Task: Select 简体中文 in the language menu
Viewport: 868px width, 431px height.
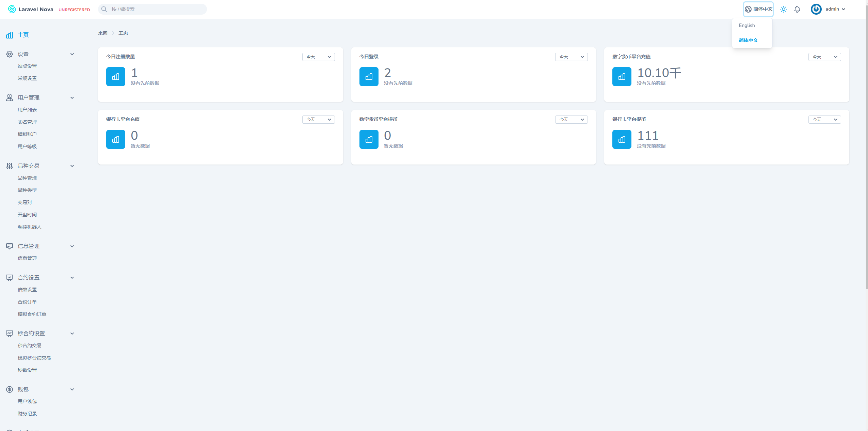Action: pos(748,40)
